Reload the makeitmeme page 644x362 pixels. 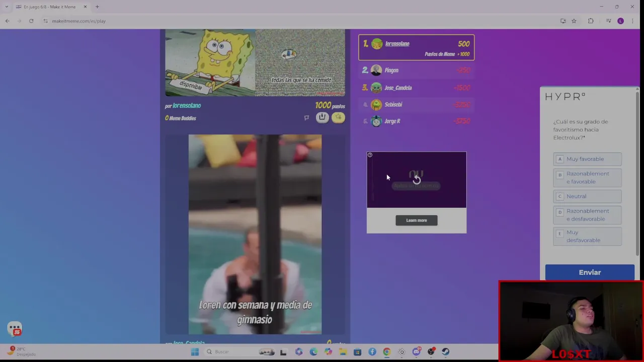[31, 21]
